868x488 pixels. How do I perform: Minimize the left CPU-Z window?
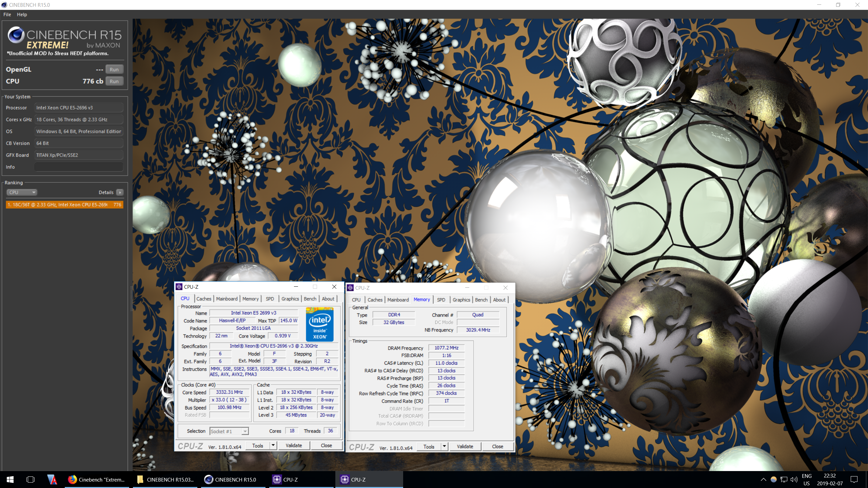pos(296,287)
